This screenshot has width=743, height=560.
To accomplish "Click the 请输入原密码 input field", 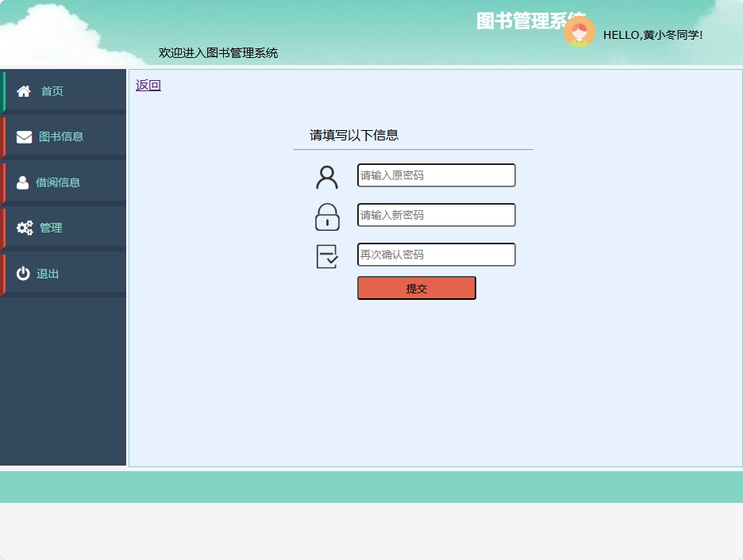I will (436, 175).
